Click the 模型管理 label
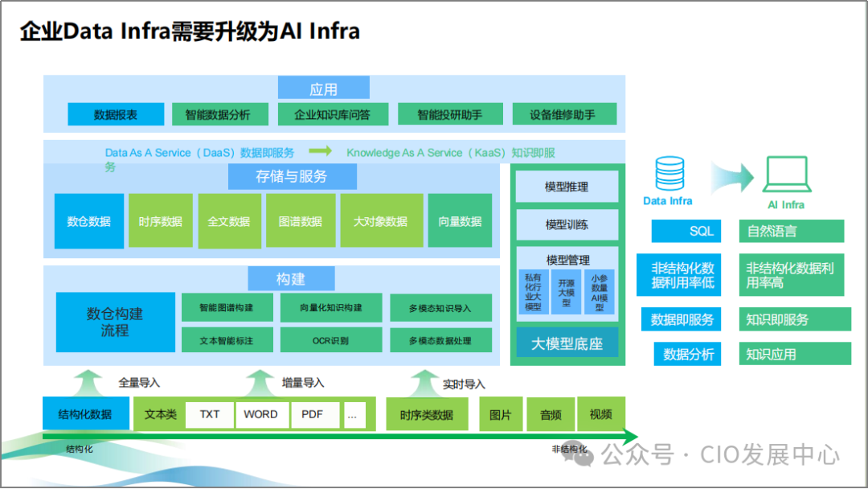868x489 pixels. pyautogui.click(x=568, y=260)
